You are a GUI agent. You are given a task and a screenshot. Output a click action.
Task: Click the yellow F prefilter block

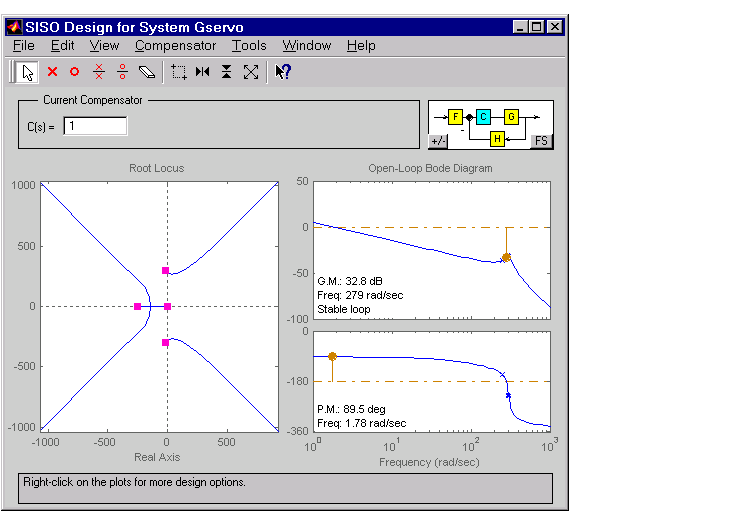pos(455,117)
